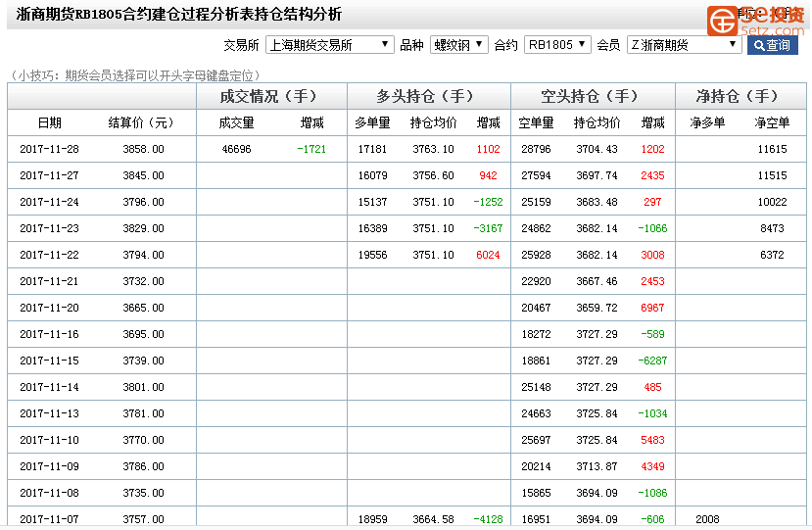Select date cell 2017-11-24
This screenshot has height=530, width=812.
[50, 202]
